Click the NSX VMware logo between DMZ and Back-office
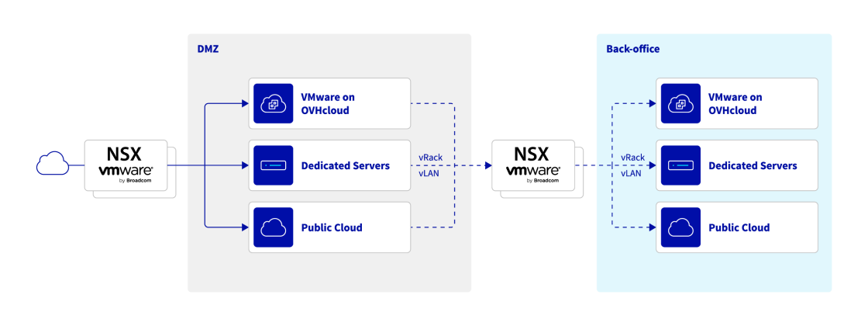This screenshot has height=326, width=868. tap(534, 165)
